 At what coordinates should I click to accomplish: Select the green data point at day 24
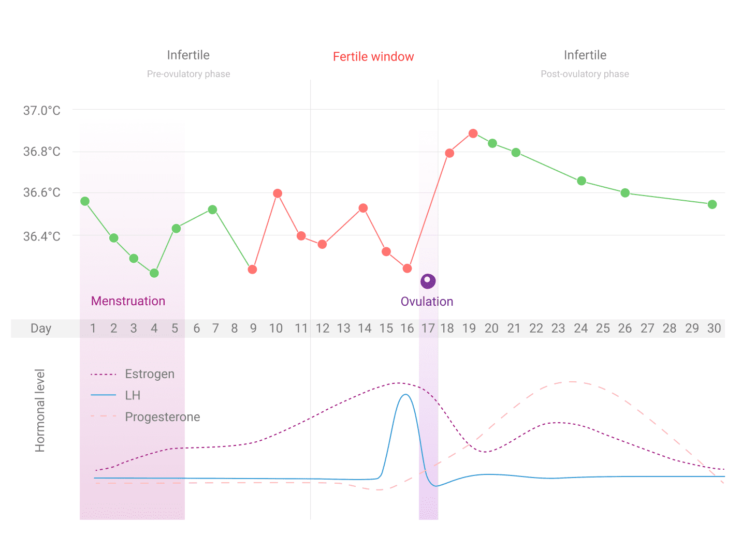click(x=581, y=181)
